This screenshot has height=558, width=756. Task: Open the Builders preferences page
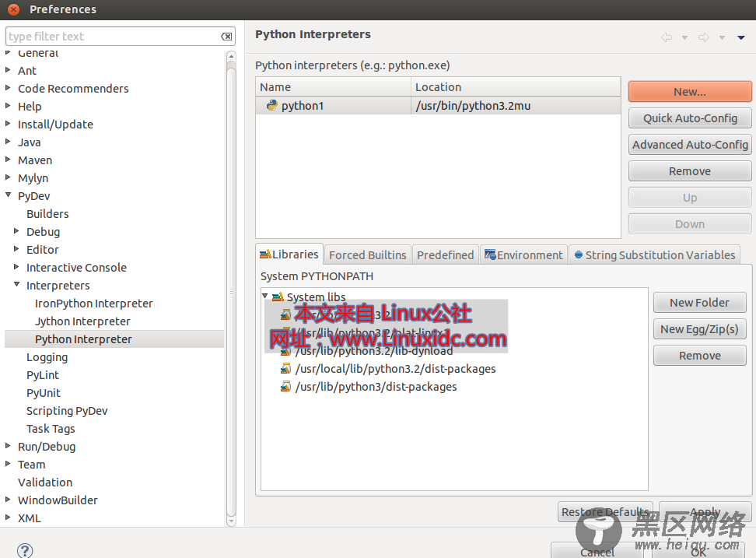(x=47, y=214)
